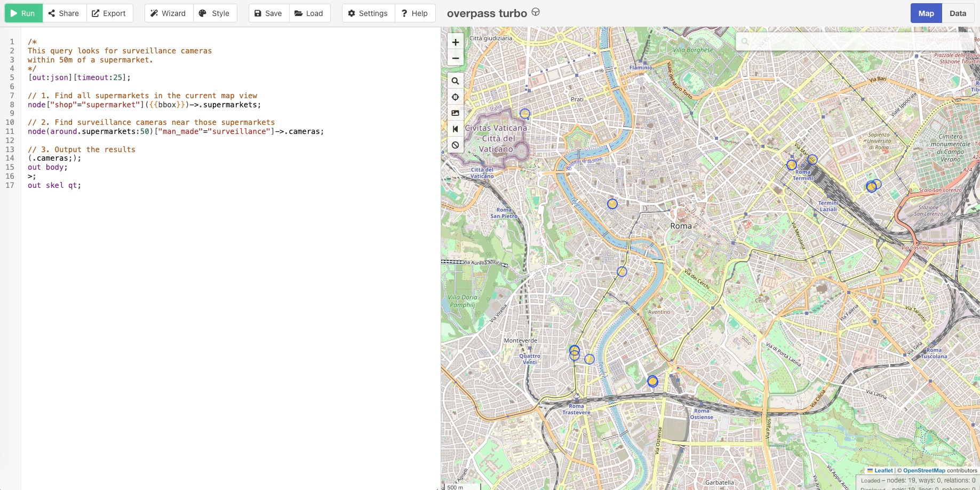980x490 pixels.
Task: Switch to the Map tab
Action: (x=926, y=13)
